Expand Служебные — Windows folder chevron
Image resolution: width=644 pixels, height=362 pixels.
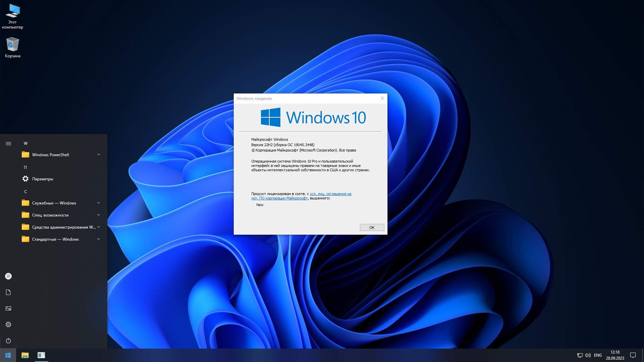99,203
